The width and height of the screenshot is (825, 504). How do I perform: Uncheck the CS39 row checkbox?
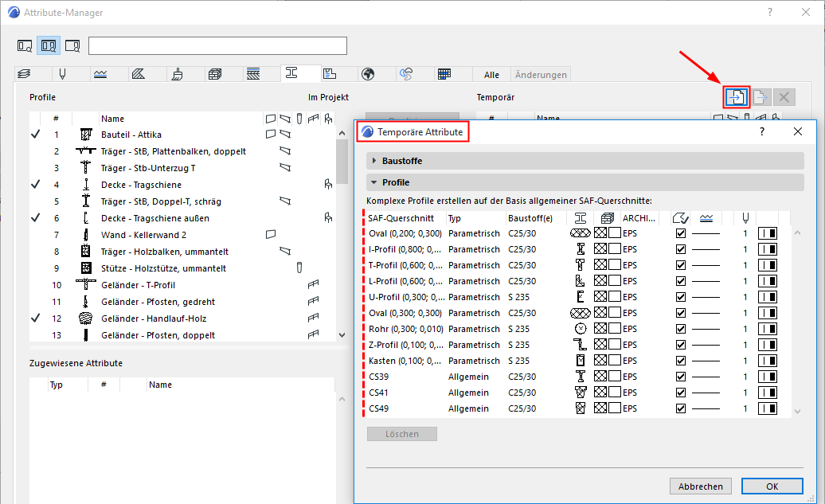click(681, 377)
